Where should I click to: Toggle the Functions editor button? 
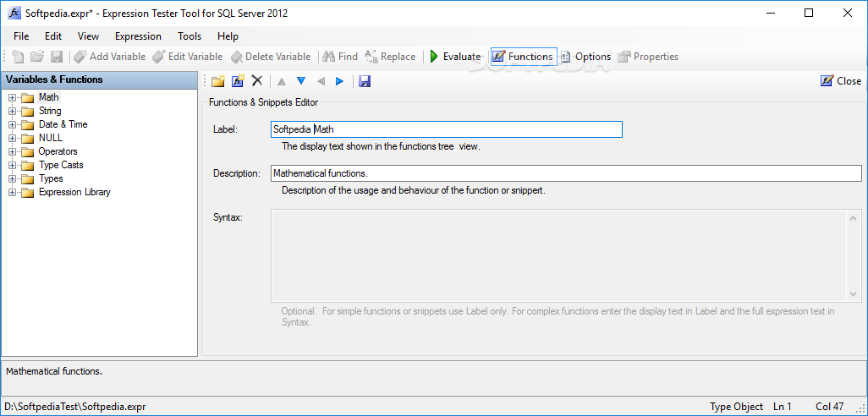click(524, 57)
